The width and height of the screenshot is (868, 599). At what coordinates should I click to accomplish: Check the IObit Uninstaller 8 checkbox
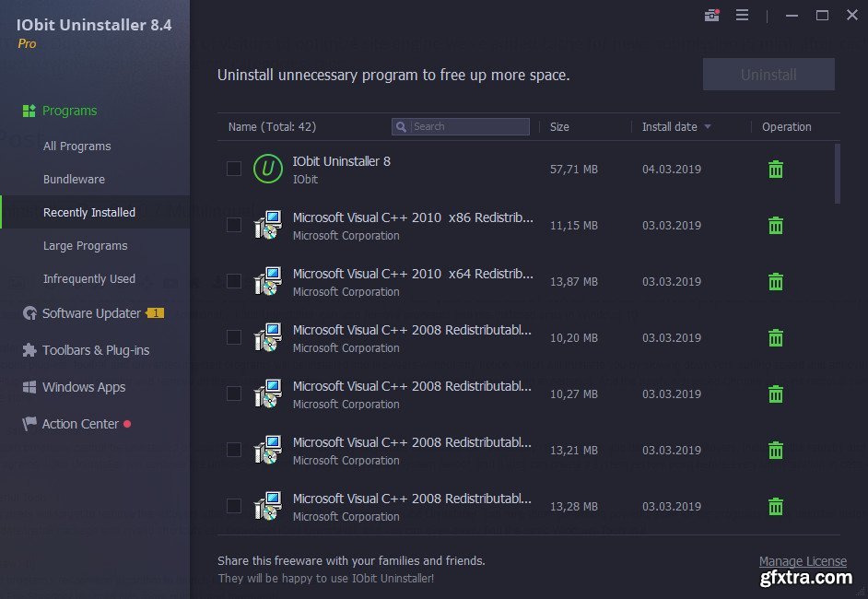click(x=234, y=169)
